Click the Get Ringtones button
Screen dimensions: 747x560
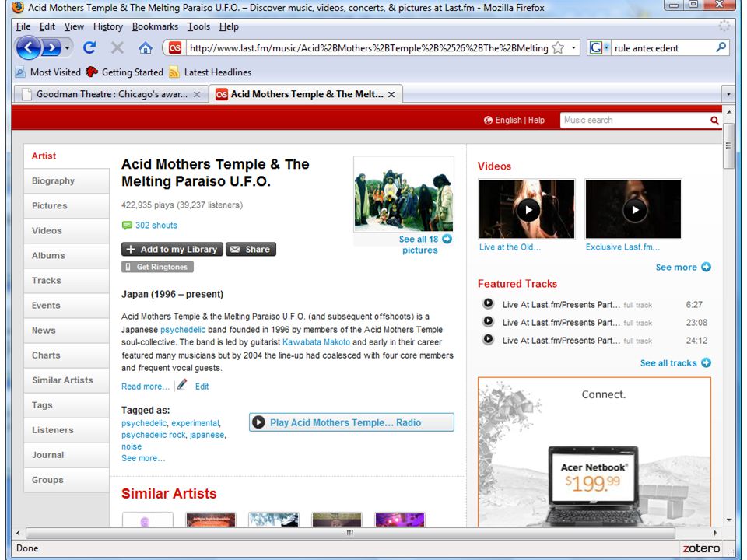tap(157, 267)
